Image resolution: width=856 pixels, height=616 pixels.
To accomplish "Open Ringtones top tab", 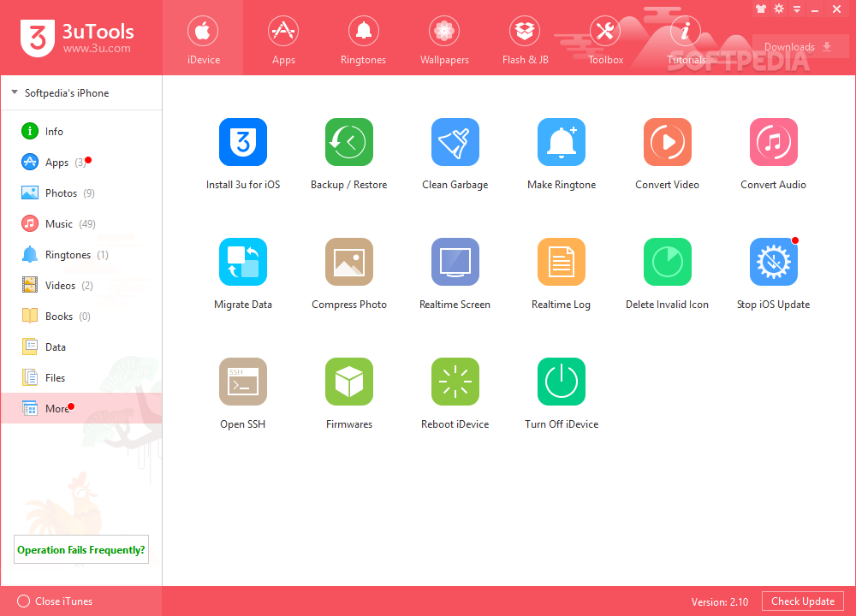I will point(363,38).
